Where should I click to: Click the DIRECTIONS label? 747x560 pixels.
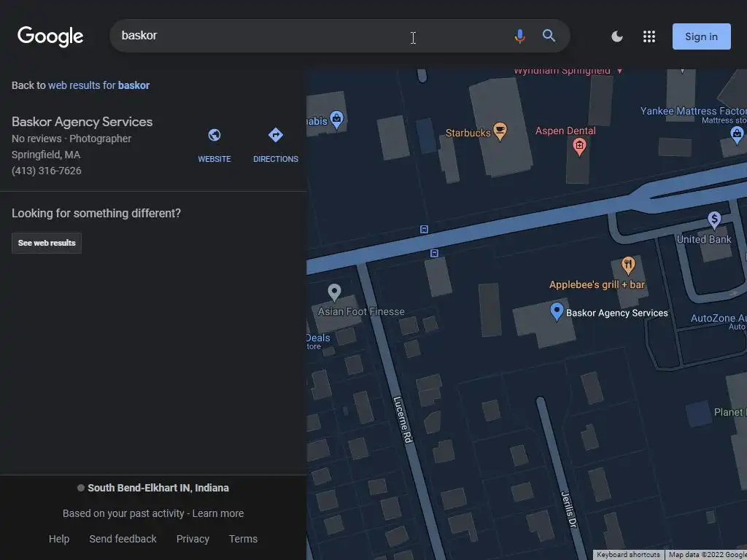click(x=275, y=159)
